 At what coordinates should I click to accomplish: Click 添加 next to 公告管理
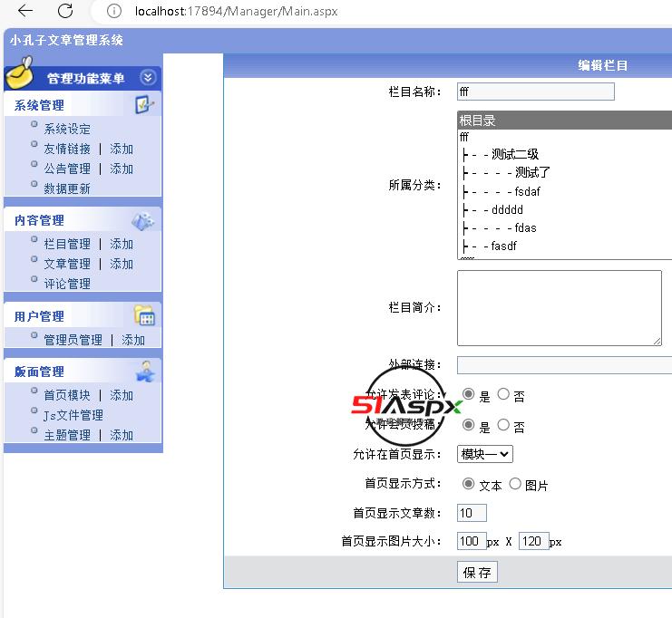tap(122, 169)
